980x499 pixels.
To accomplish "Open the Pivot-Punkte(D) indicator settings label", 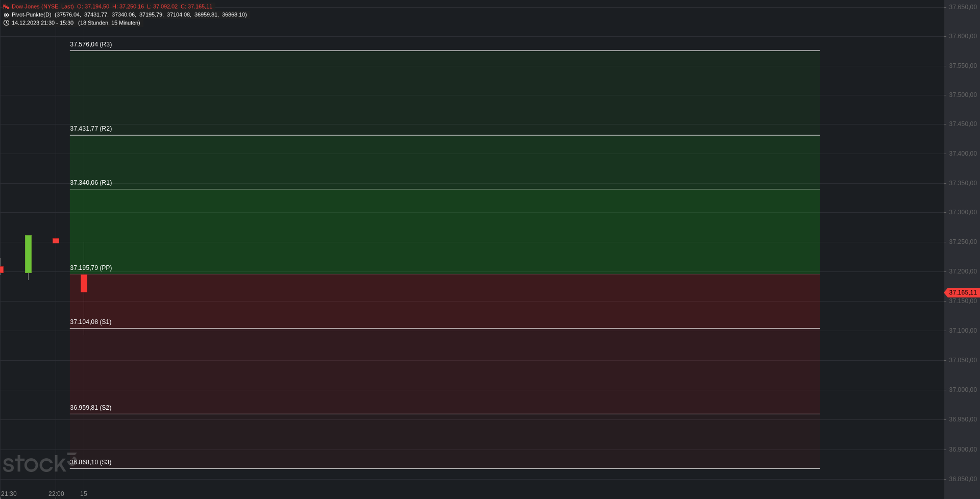I will [32, 15].
